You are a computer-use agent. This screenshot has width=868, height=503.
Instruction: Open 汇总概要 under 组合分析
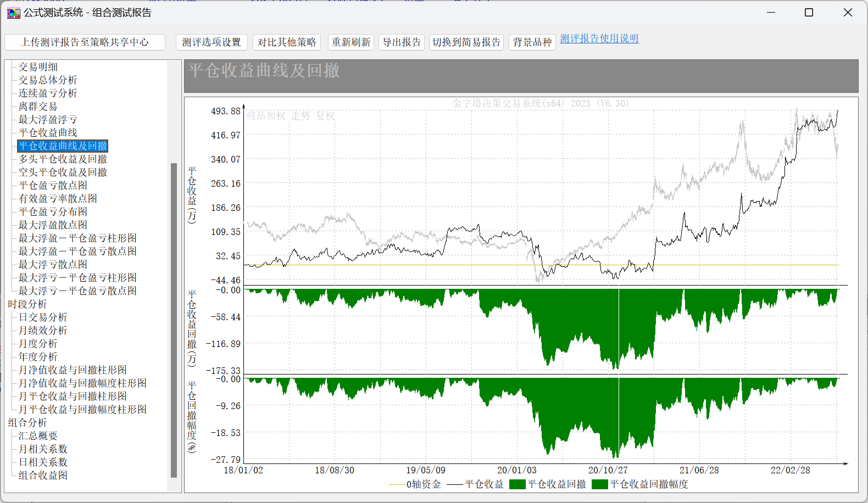pos(38,436)
